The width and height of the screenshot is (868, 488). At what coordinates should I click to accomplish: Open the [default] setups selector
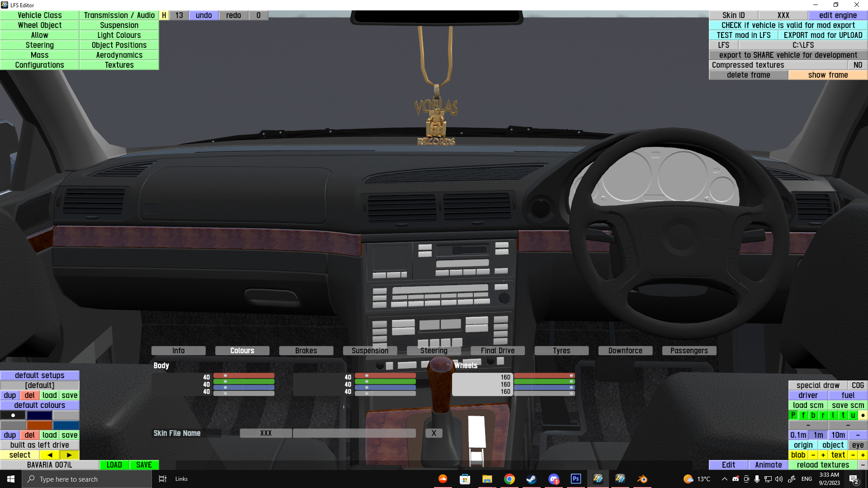tap(40, 385)
